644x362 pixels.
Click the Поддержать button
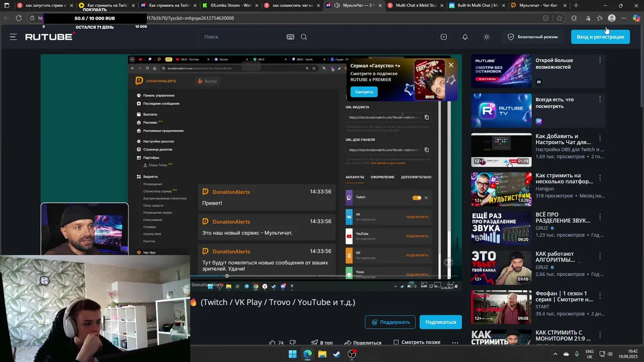390,322
